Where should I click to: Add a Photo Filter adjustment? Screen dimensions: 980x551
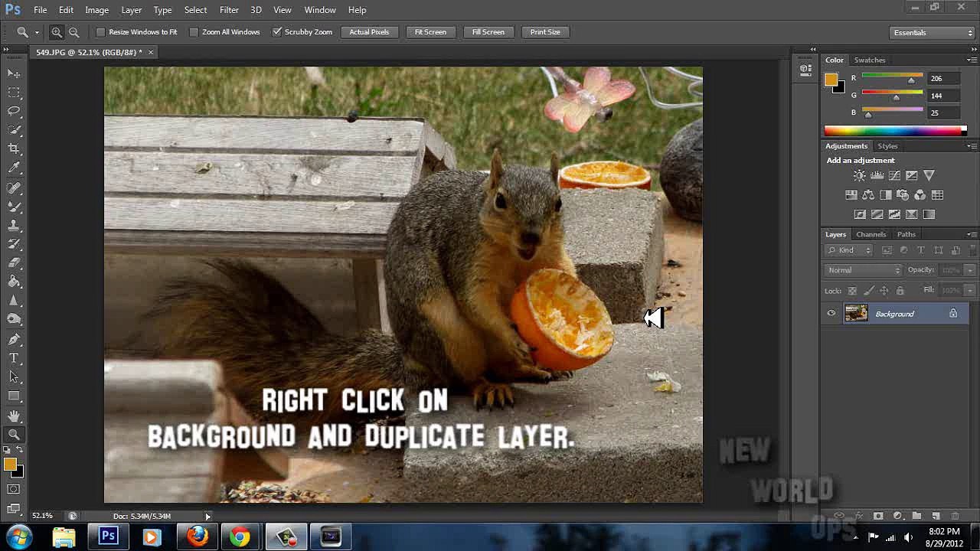pyautogui.click(x=903, y=195)
